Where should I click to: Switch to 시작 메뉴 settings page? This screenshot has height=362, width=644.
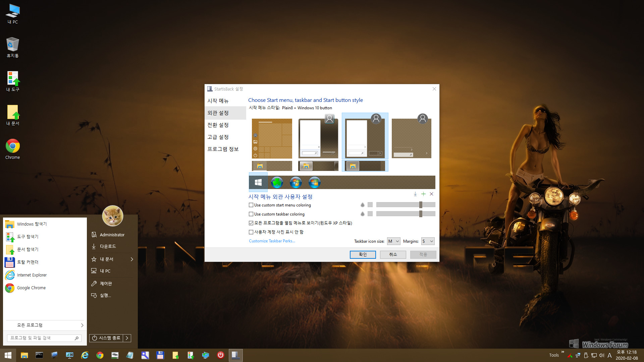pos(225,101)
